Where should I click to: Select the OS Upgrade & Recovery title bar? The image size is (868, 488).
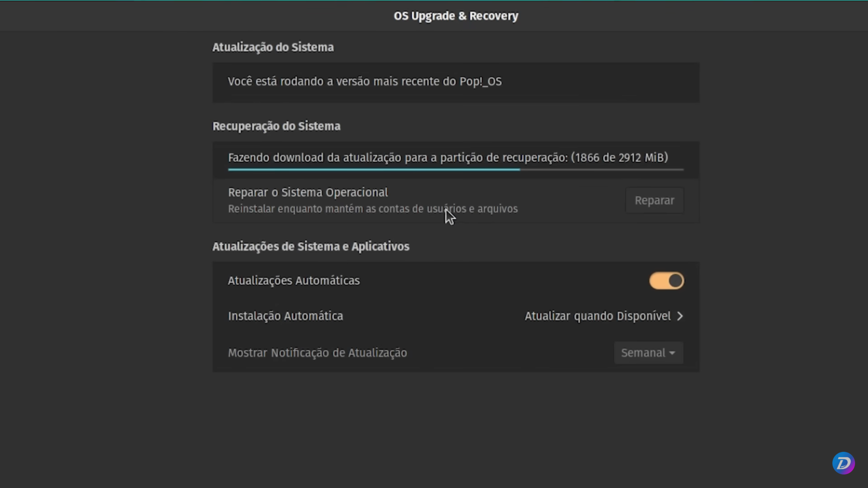point(456,16)
